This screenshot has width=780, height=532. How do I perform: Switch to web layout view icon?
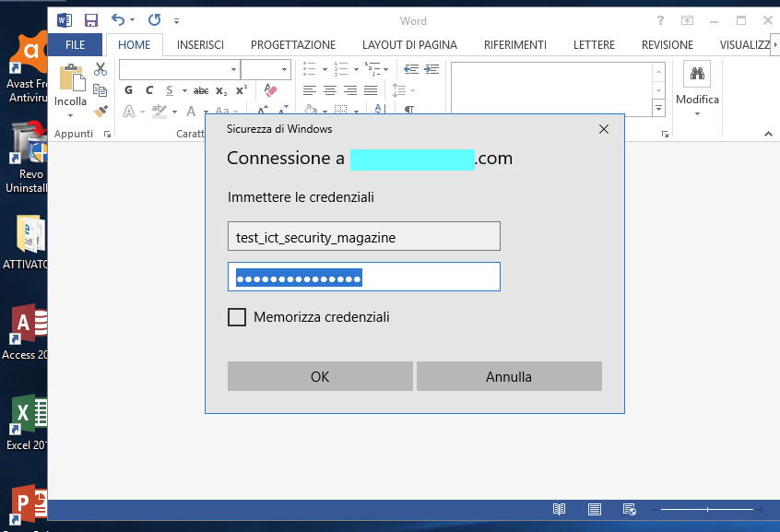pos(630,509)
